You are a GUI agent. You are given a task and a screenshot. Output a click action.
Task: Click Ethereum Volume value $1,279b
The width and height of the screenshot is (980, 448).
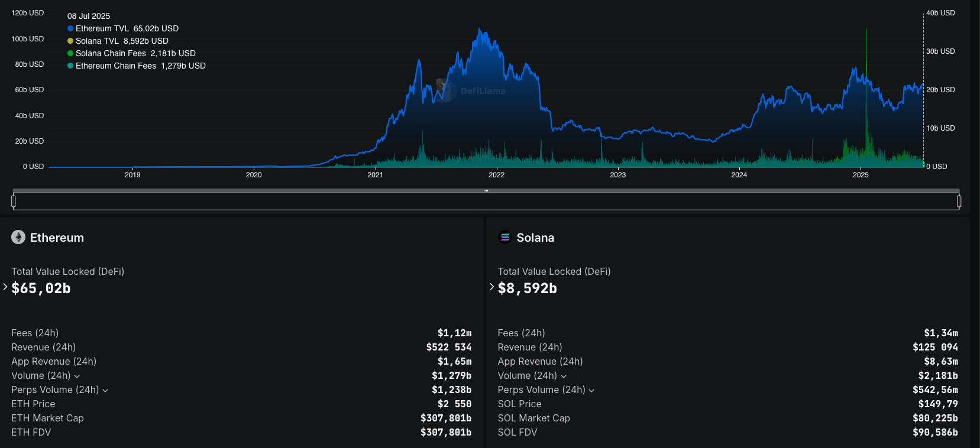pos(451,376)
